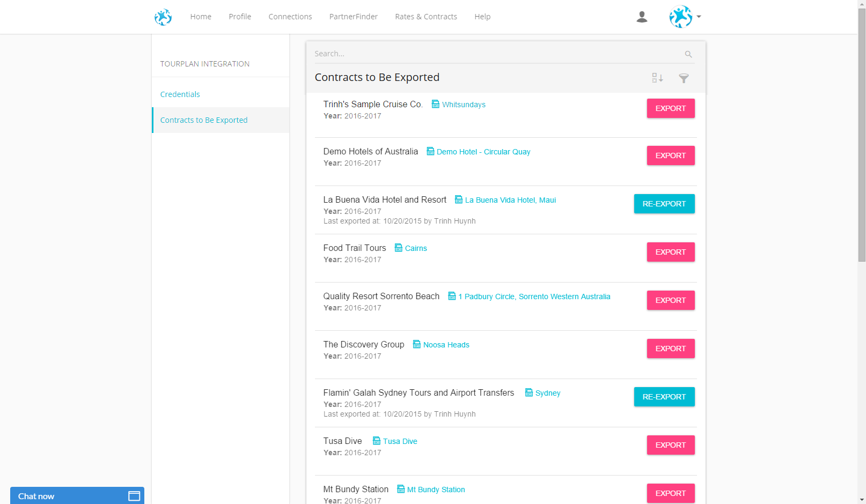Expand the Chat now window icon
This screenshot has height=504, width=866.
pos(134,496)
